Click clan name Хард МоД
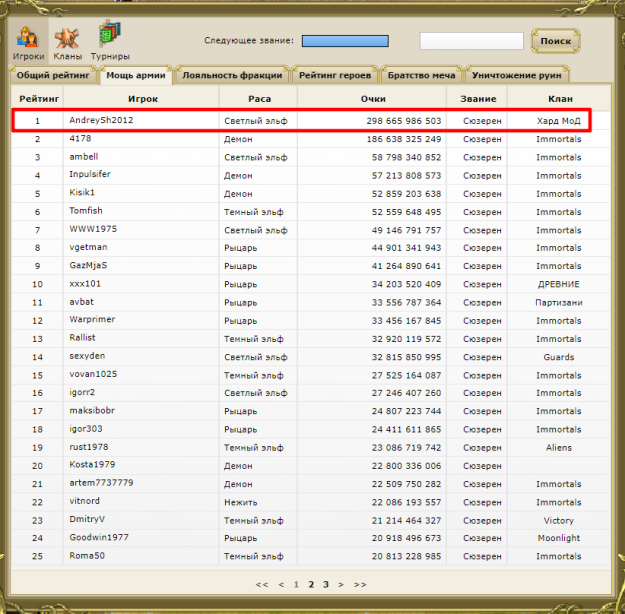Image resolution: width=625 pixels, height=614 pixels. (558, 121)
